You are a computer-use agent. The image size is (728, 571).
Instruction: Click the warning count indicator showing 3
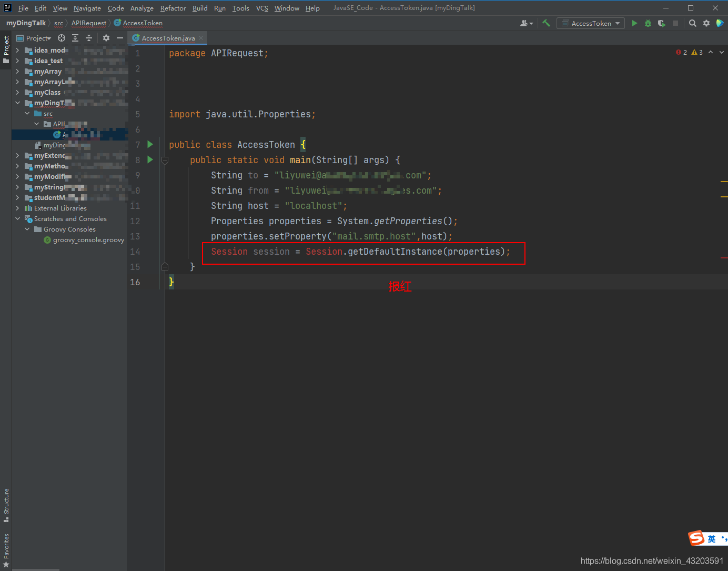[697, 52]
